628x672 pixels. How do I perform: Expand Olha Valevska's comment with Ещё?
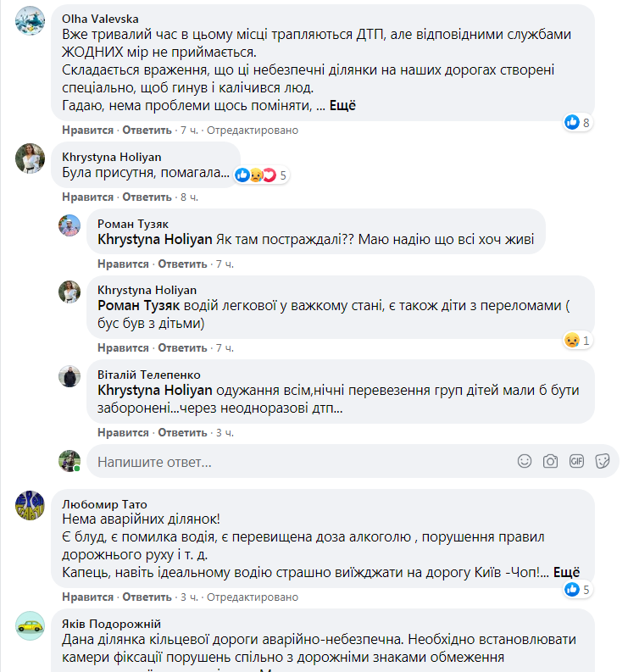pos(341,106)
